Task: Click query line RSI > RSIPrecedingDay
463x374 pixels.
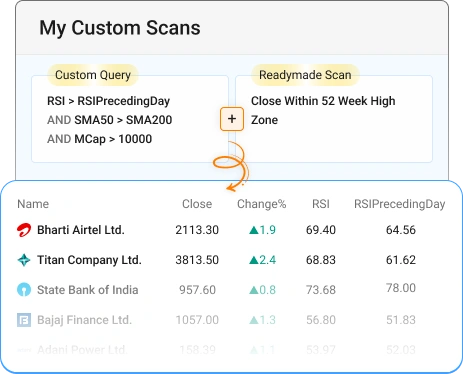Action: tap(109, 101)
